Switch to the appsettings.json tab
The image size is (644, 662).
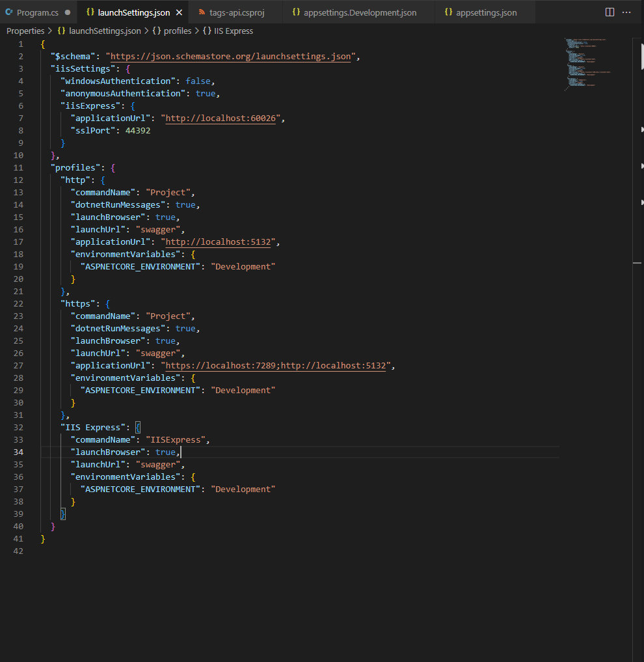point(485,11)
